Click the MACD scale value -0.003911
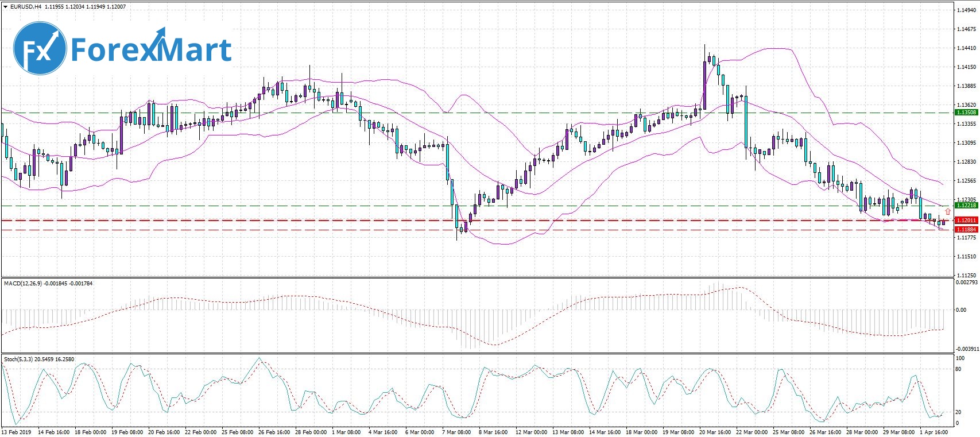980x437 pixels. pyautogui.click(x=966, y=349)
